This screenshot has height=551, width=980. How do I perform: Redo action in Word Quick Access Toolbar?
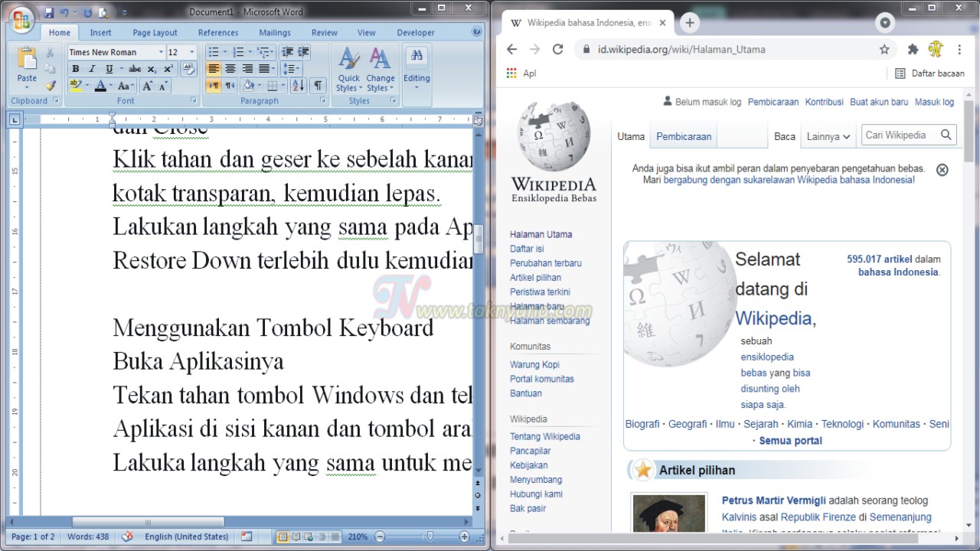87,13
